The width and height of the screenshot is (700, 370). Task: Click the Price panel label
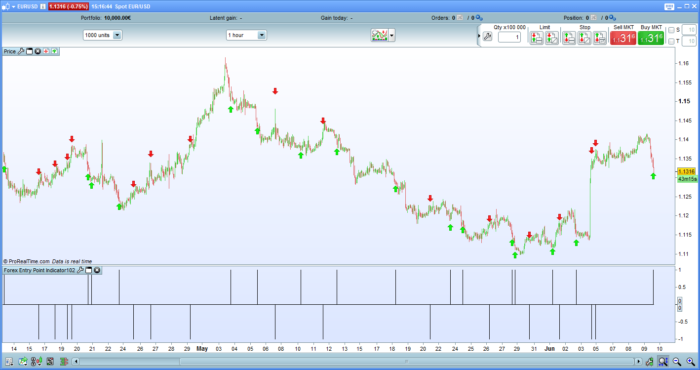[x=10, y=51]
